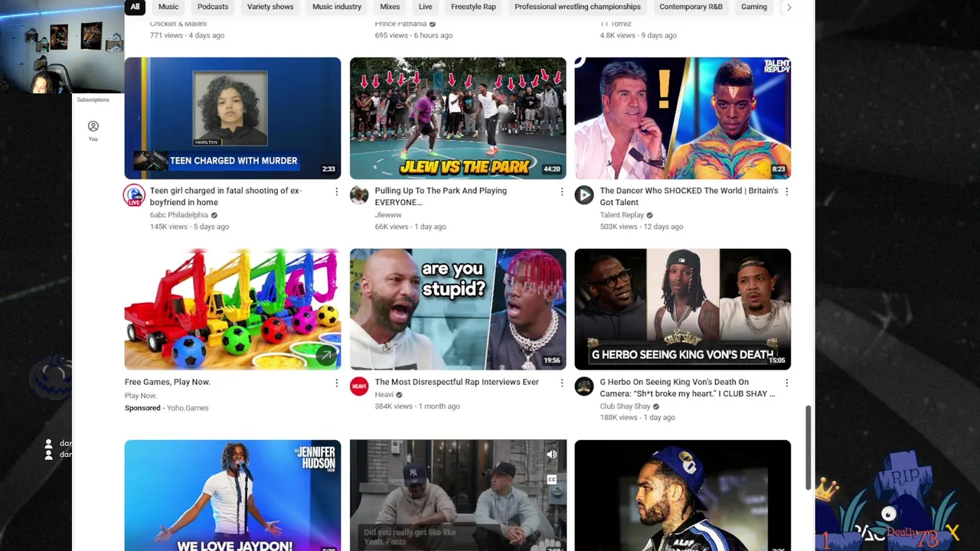Play the two men in caps preview video
The width and height of the screenshot is (980, 551).
tap(458, 495)
